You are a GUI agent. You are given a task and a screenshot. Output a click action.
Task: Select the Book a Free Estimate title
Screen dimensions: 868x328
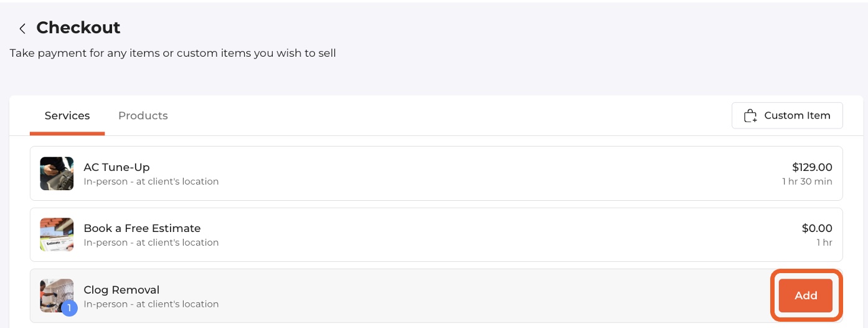pos(142,228)
